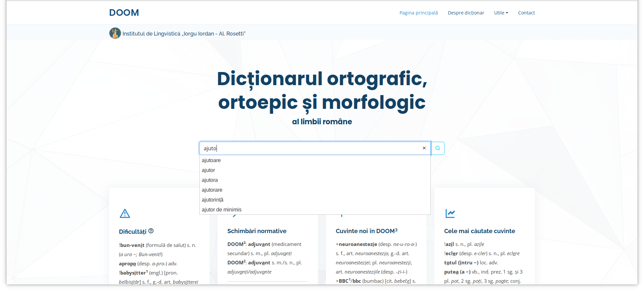The height and width of the screenshot is (291, 644).
Task: Open the DOOM home logo
Action: click(x=124, y=13)
